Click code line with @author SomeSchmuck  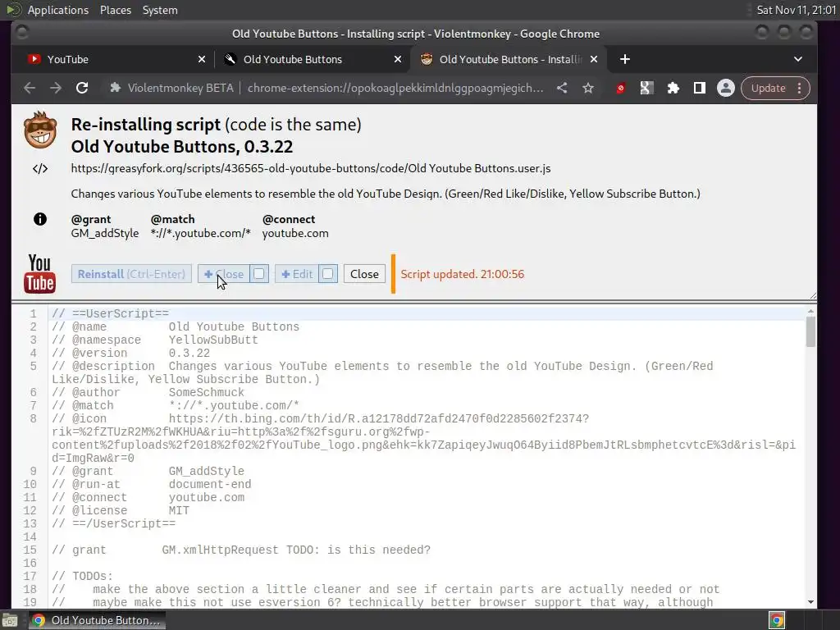coord(148,392)
